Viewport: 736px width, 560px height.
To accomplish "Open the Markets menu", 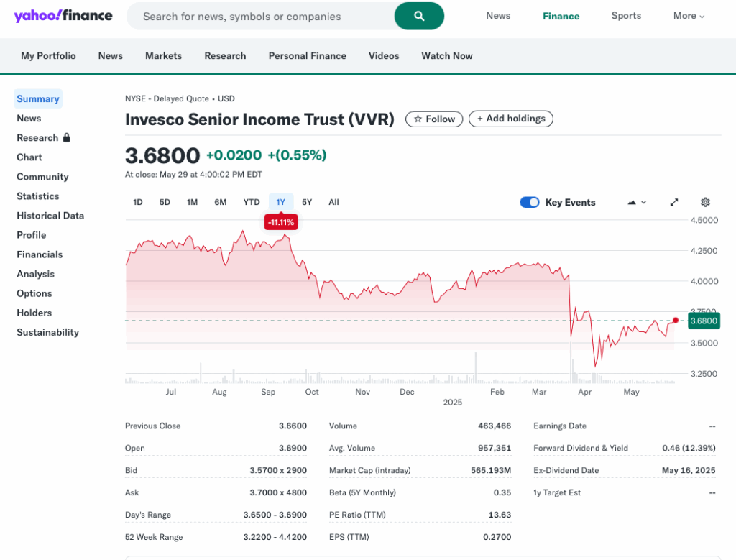I will (x=163, y=56).
